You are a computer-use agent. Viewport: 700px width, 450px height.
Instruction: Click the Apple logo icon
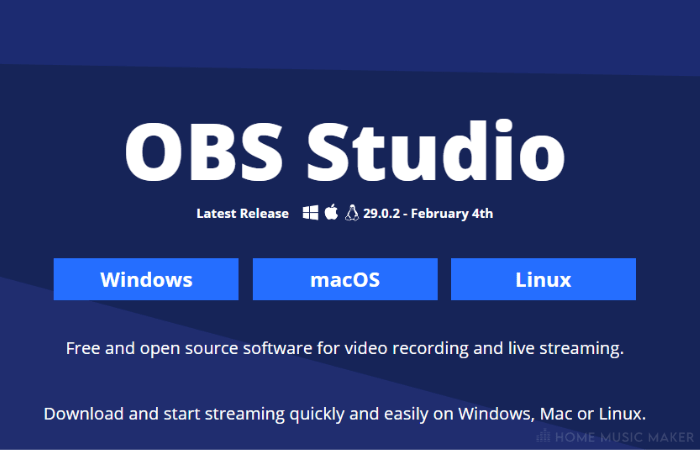click(x=331, y=212)
